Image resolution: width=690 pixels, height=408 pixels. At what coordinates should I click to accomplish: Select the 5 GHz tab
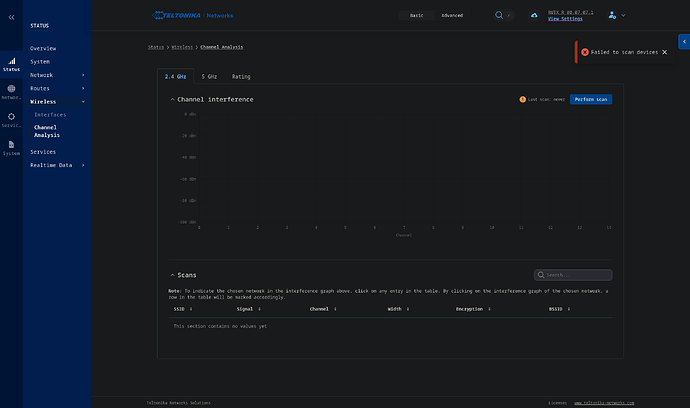pyautogui.click(x=209, y=77)
